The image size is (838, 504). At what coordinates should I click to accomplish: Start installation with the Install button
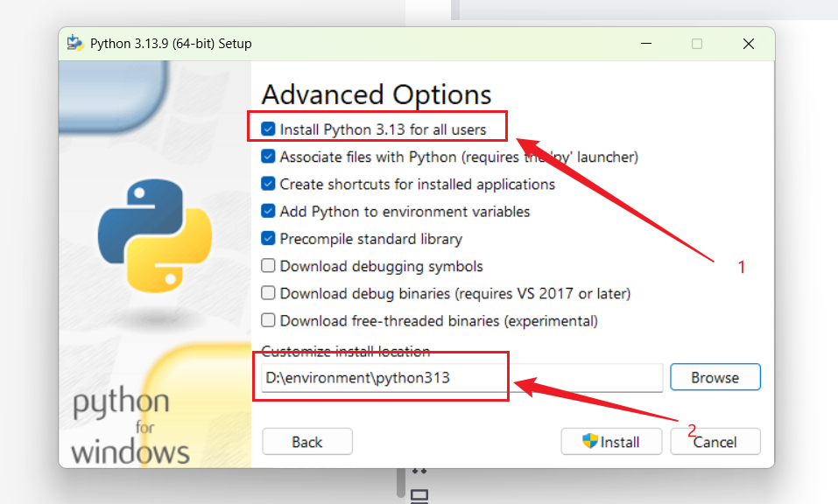point(611,442)
